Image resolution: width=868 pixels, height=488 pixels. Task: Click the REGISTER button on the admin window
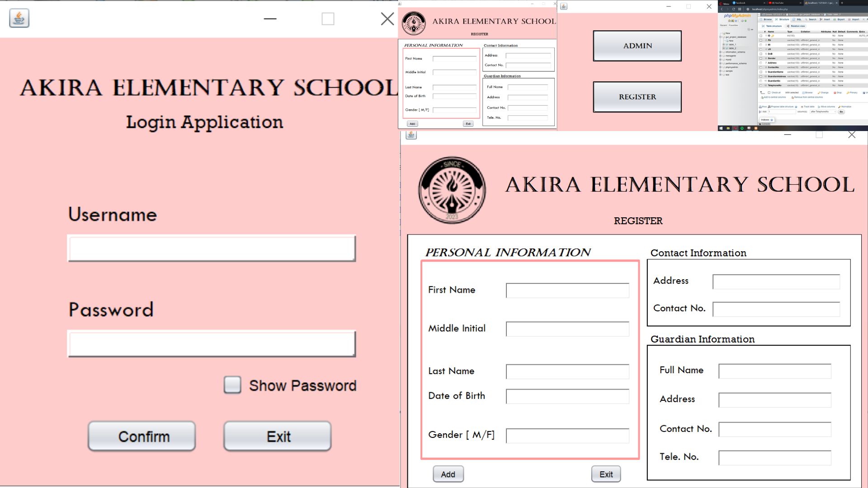pyautogui.click(x=637, y=97)
